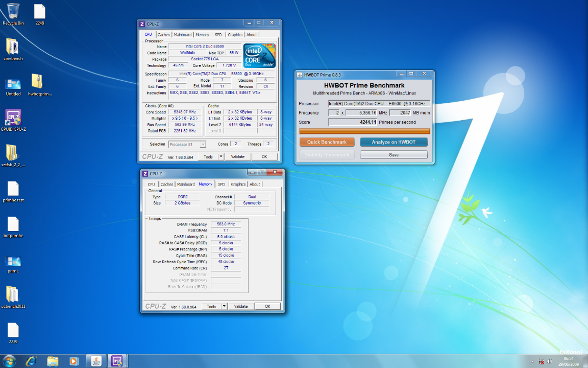Click the network tray icon
Image resolution: width=588 pixels, height=368 pixels.
541,362
